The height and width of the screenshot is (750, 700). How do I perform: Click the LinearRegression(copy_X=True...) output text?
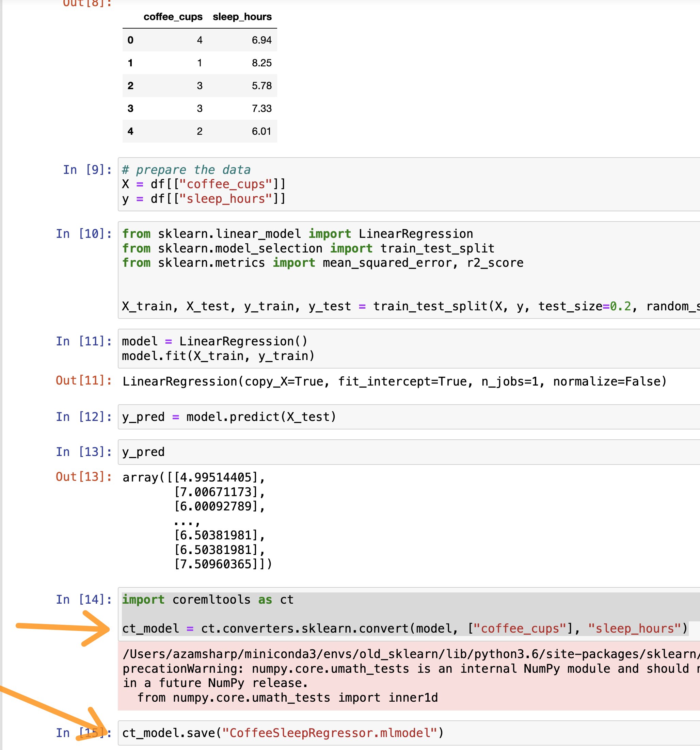pos(394,381)
